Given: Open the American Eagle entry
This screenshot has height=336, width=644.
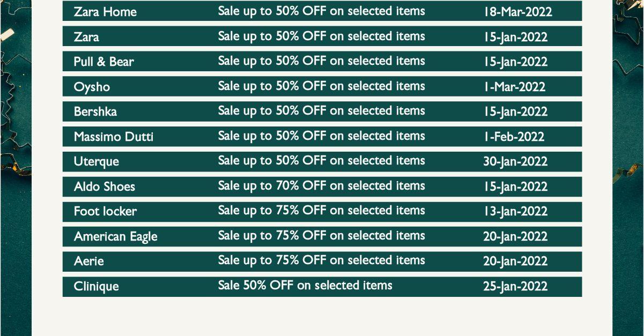Looking at the screenshot, I should pyautogui.click(x=116, y=236).
